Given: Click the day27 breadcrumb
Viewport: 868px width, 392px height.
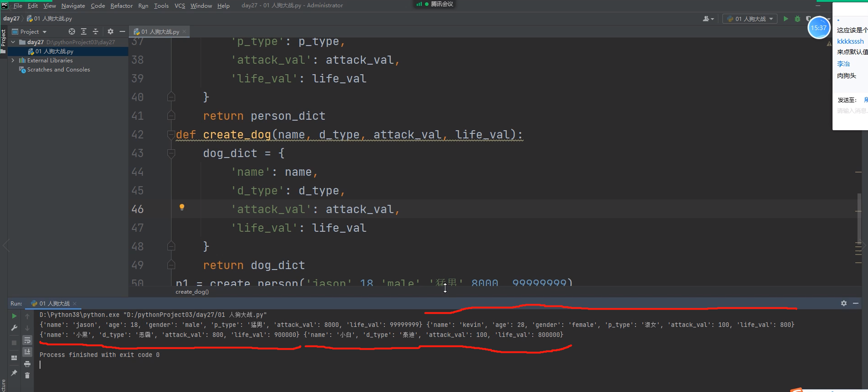Looking at the screenshot, I should click(11, 19).
